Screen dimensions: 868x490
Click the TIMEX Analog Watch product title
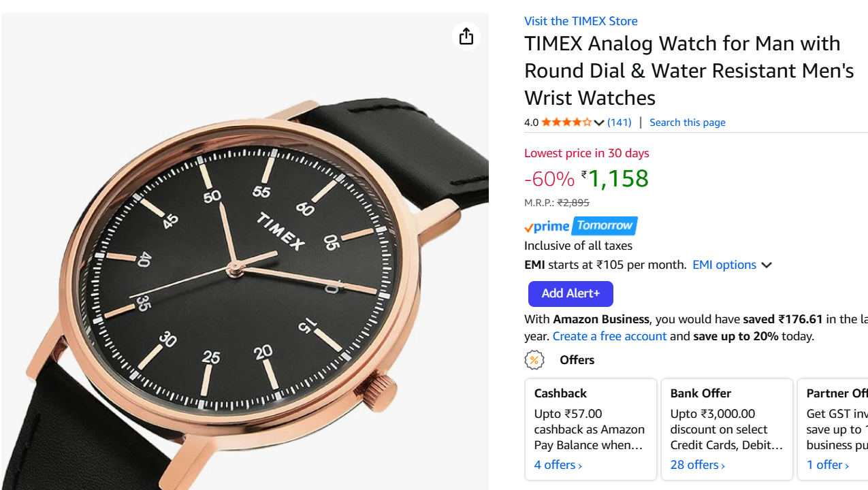click(688, 70)
